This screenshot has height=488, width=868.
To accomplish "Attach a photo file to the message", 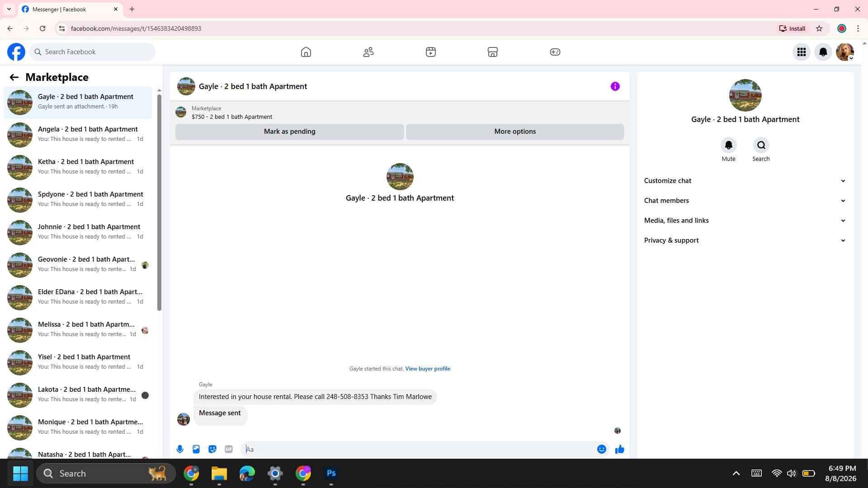I will pyautogui.click(x=196, y=449).
